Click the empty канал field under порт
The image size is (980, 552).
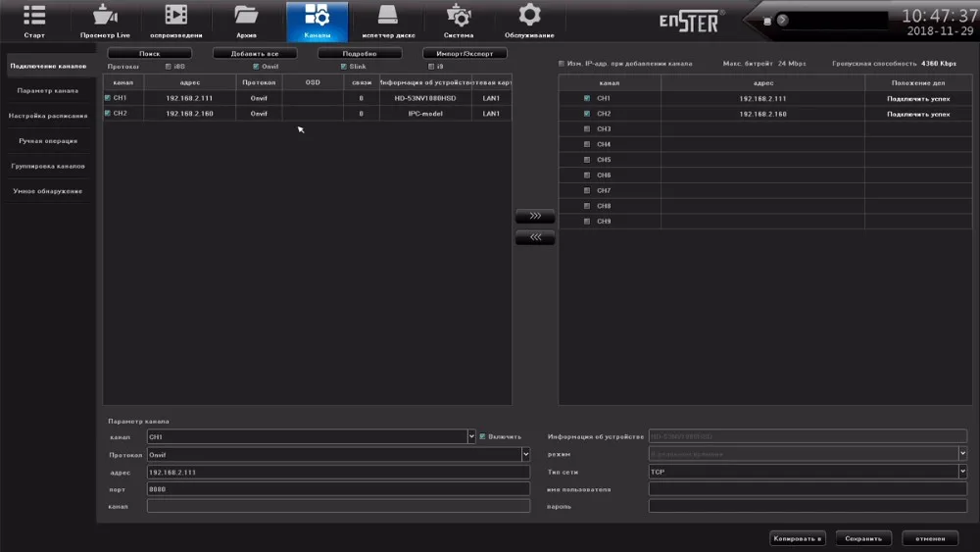coord(338,506)
